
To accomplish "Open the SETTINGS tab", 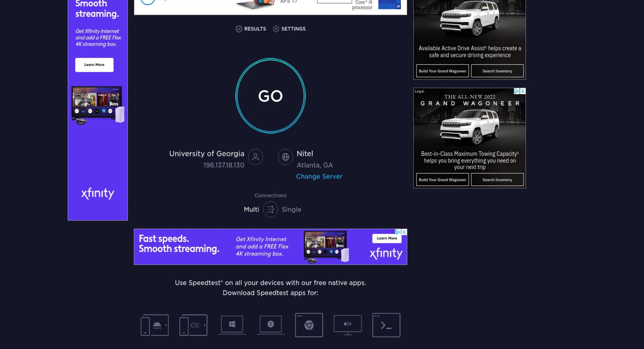I will click(x=289, y=29).
